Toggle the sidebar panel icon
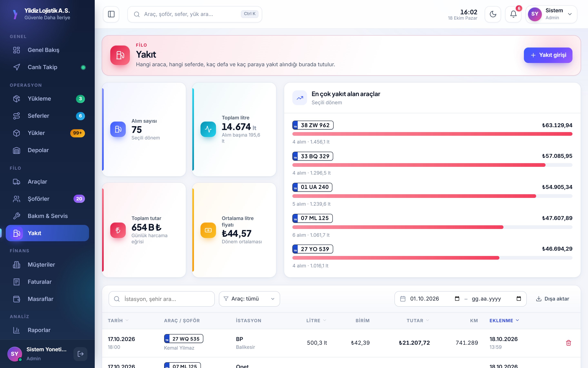Image resolution: width=588 pixels, height=368 pixels. click(x=111, y=14)
